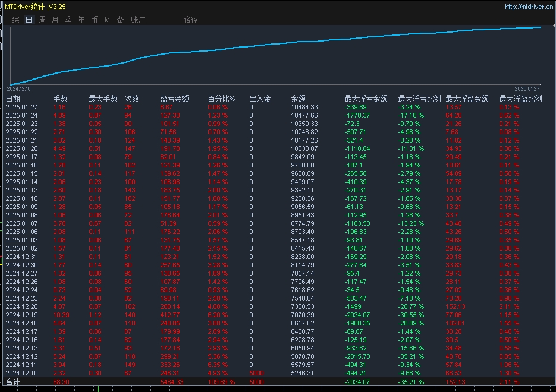556x392 pixels.
Task: Click balance value 10484.33
Action: point(304,107)
